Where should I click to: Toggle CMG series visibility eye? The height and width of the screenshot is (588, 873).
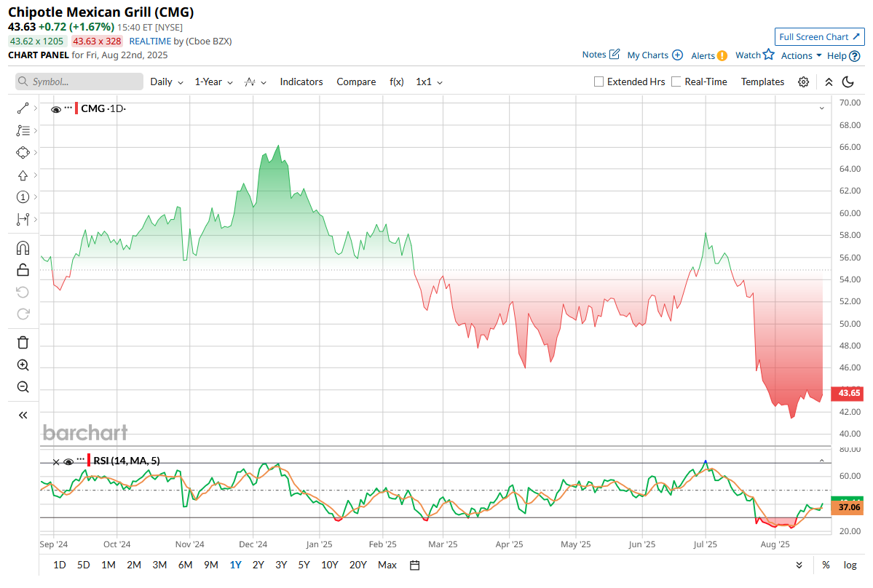(55, 109)
